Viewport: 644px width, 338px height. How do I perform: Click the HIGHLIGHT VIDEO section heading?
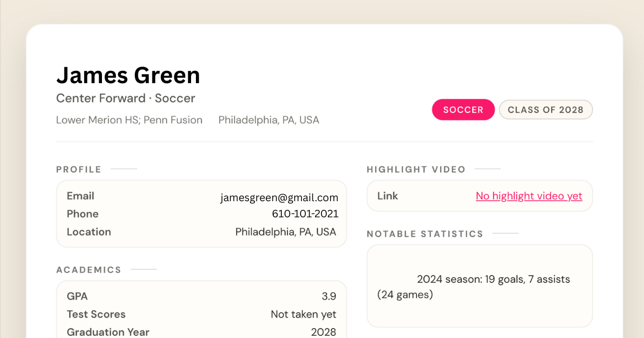tap(416, 170)
